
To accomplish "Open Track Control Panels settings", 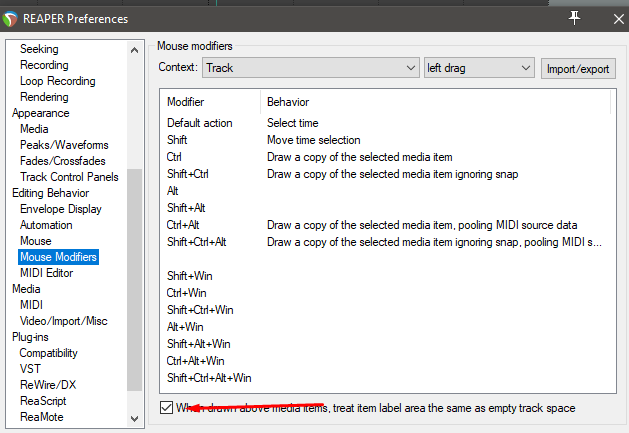I will [x=69, y=177].
